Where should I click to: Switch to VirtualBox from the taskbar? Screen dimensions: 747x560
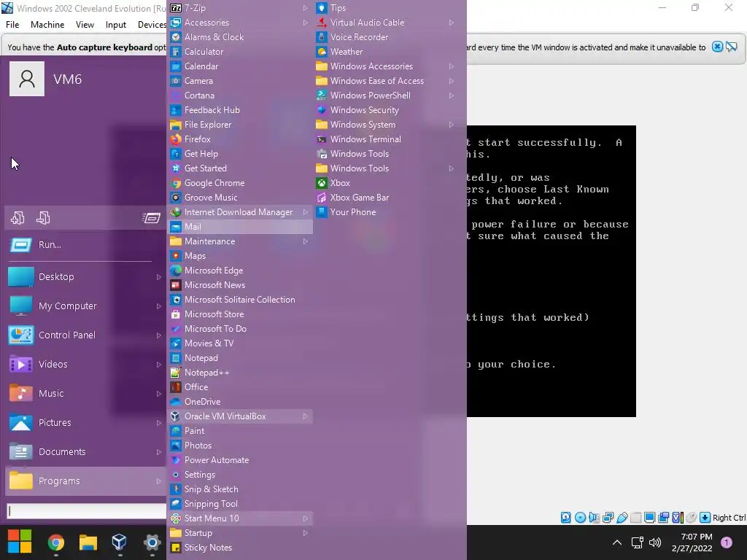tap(119, 542)
